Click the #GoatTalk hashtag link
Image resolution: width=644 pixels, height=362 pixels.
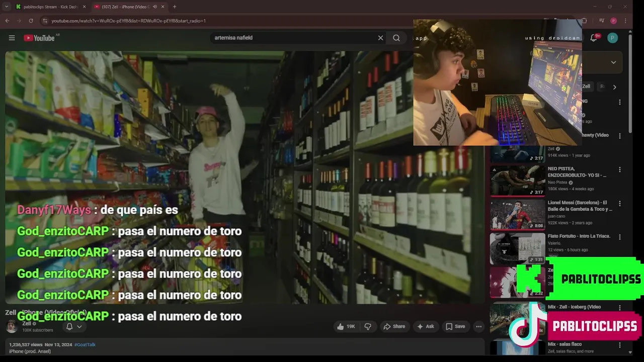coord(85,344)
